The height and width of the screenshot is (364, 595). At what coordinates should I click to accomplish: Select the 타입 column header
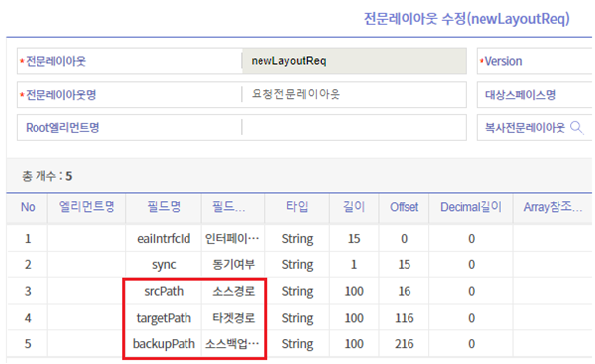pos(297,207)
